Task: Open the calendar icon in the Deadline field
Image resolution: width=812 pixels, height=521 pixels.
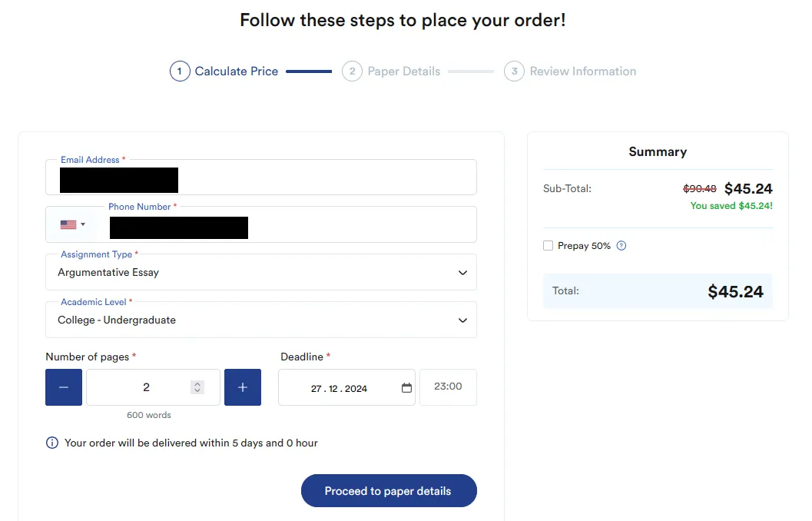Action: 406,387
